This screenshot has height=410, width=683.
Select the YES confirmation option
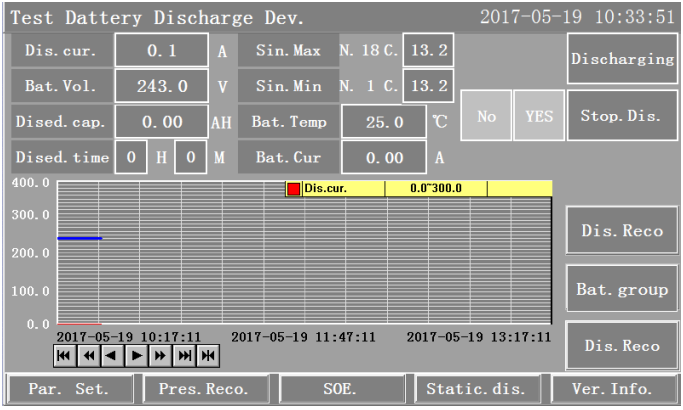538,116
